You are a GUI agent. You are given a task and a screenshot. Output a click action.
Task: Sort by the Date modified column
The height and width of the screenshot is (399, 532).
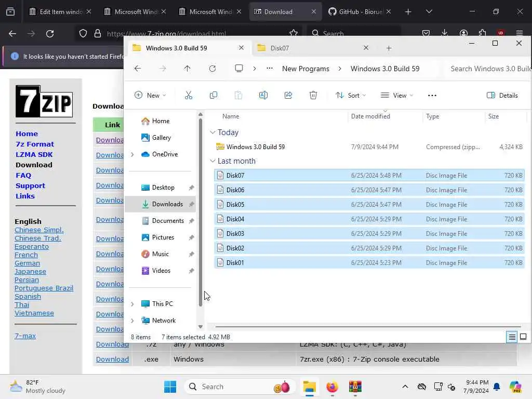coord(370,116)
